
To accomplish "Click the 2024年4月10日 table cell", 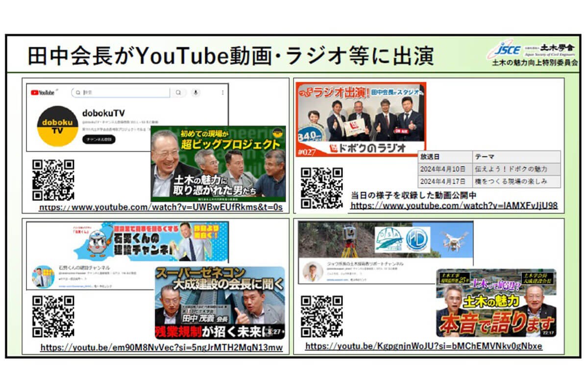I will click(445, 169).
